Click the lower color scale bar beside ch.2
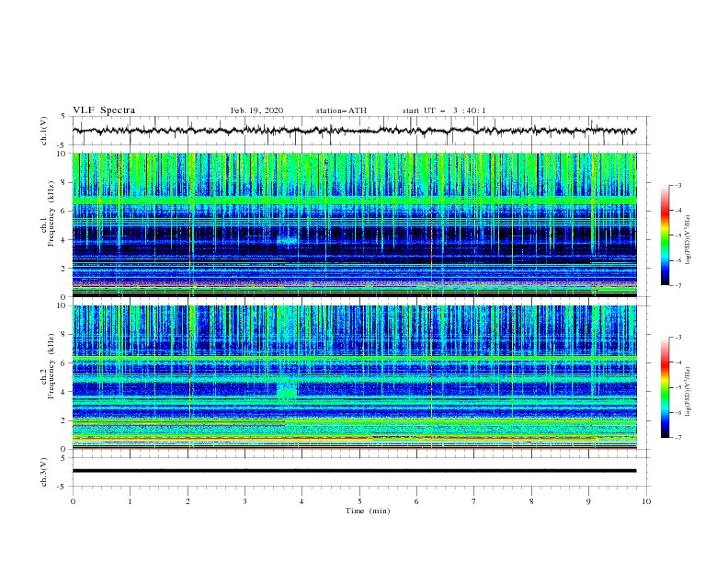The height and width of the screenshot is (563, 728). [x=665, y=387]
